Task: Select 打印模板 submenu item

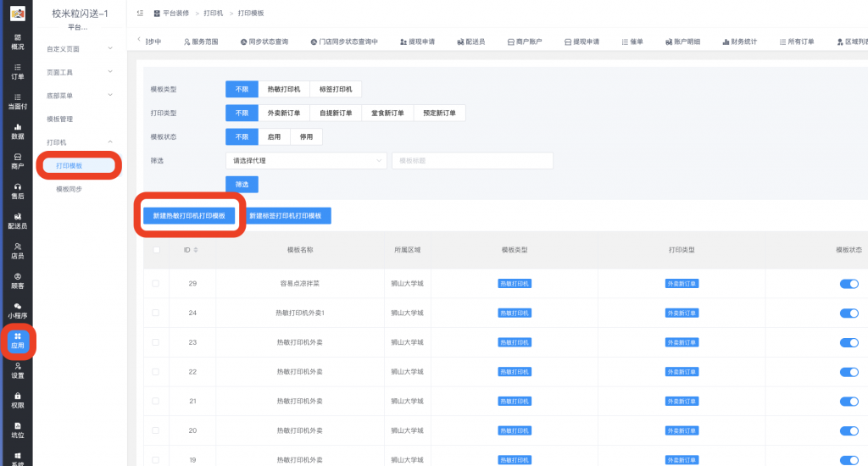Action: tap(79, 165)
